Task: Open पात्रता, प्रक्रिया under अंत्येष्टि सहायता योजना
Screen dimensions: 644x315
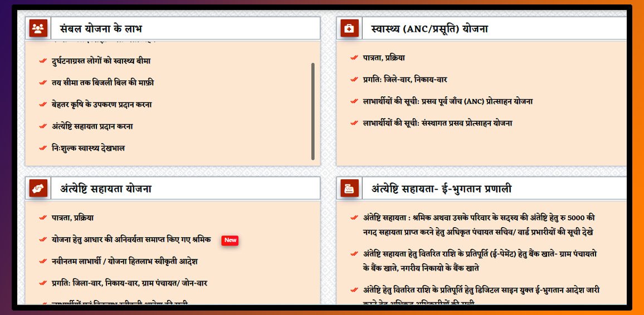Action: tap(72, 218)
